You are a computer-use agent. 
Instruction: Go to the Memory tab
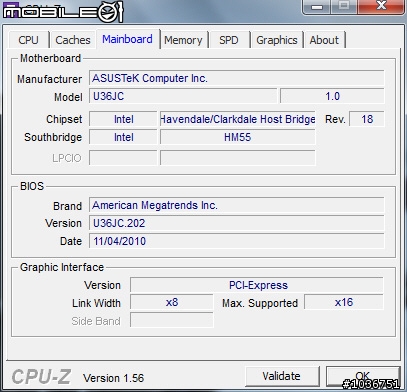coord(183,40)
